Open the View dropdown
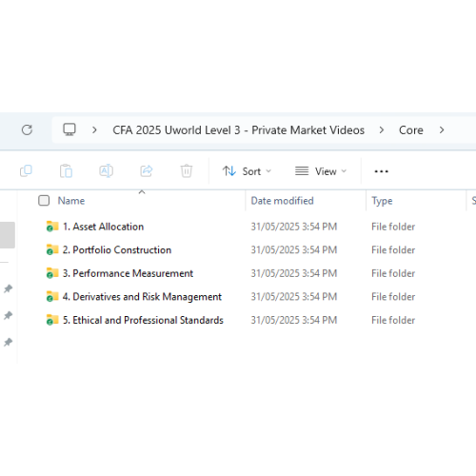Image resolution: width=476 pixels, height=476 pixels. (x=321, y=171)
